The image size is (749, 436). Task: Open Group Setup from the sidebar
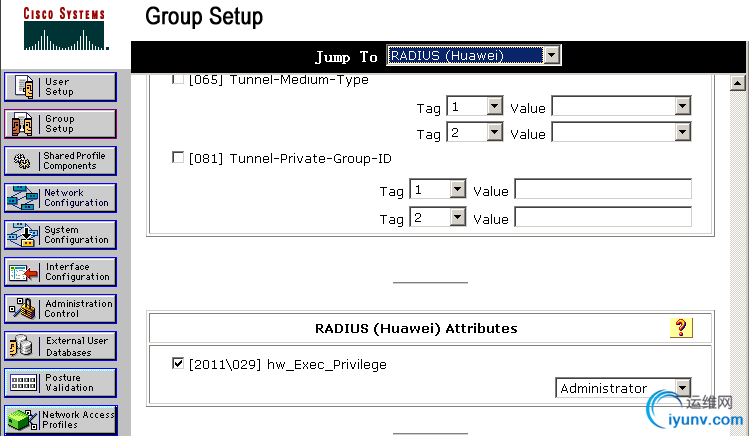(60, 124)
